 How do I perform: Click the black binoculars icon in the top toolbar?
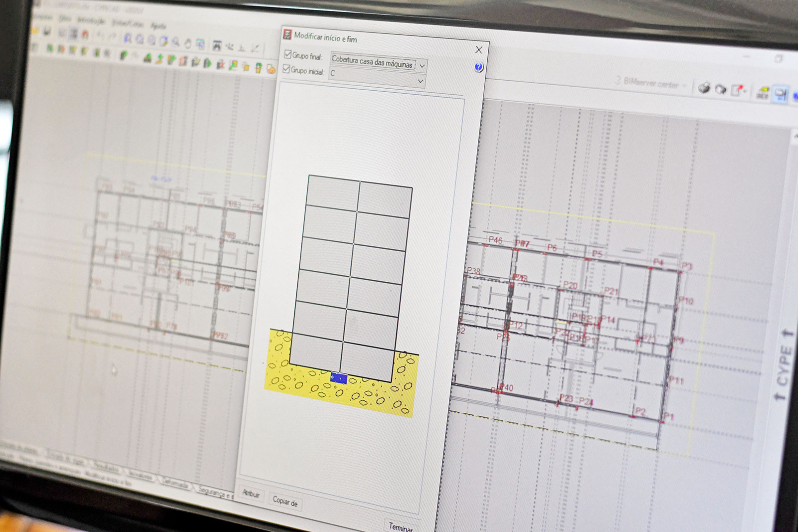[x=217, y=46]
